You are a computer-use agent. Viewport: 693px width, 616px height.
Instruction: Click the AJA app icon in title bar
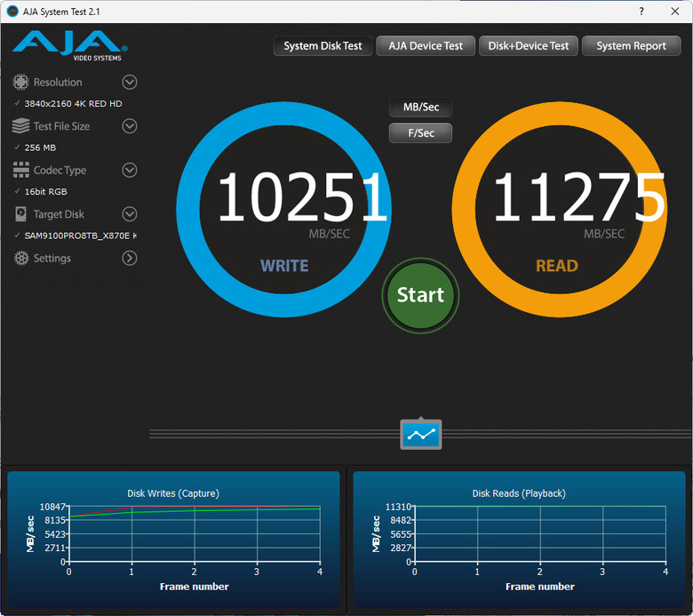pyautogui.click(x=12, y=12)
